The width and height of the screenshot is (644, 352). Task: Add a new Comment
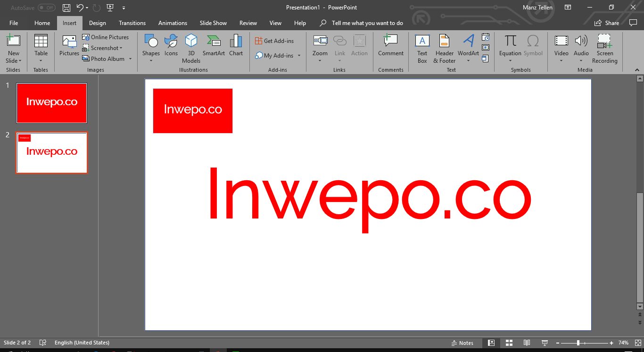click(x=390, y=46)
